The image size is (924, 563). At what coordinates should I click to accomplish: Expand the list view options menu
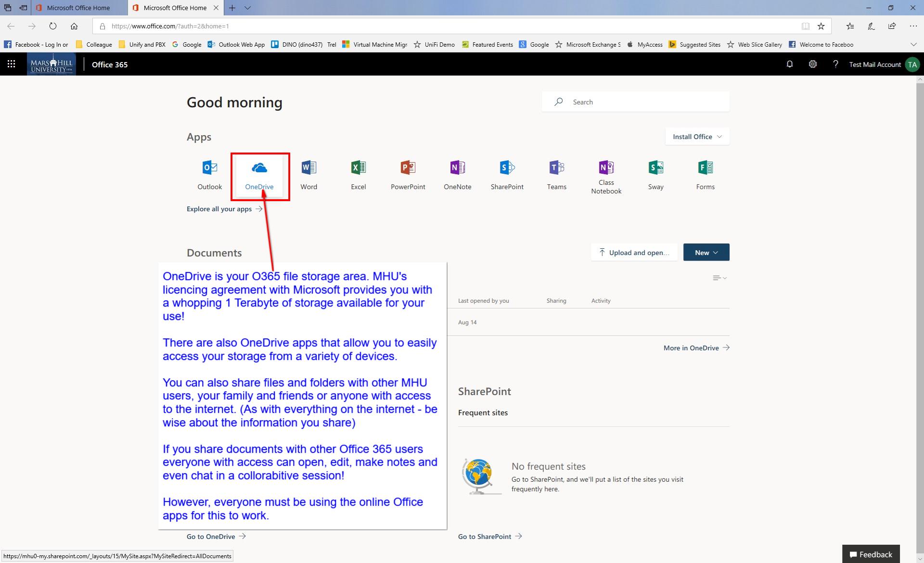[x=720, y=277]
